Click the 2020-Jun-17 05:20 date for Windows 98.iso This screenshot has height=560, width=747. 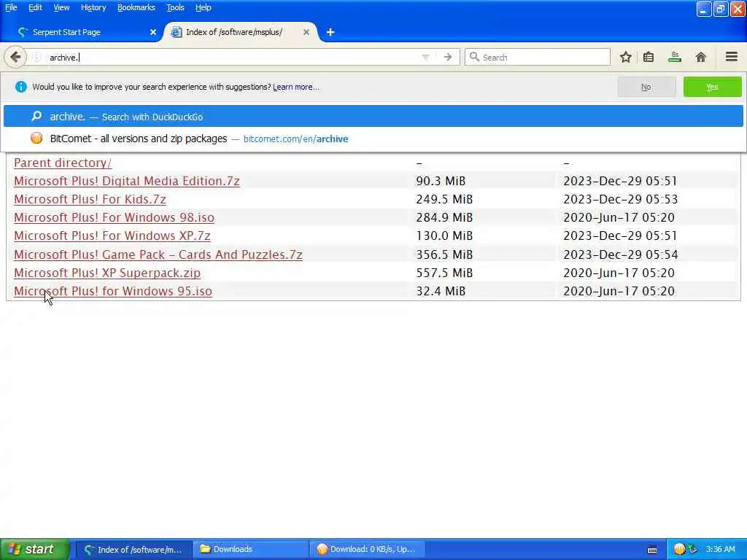tap(619, 217)
